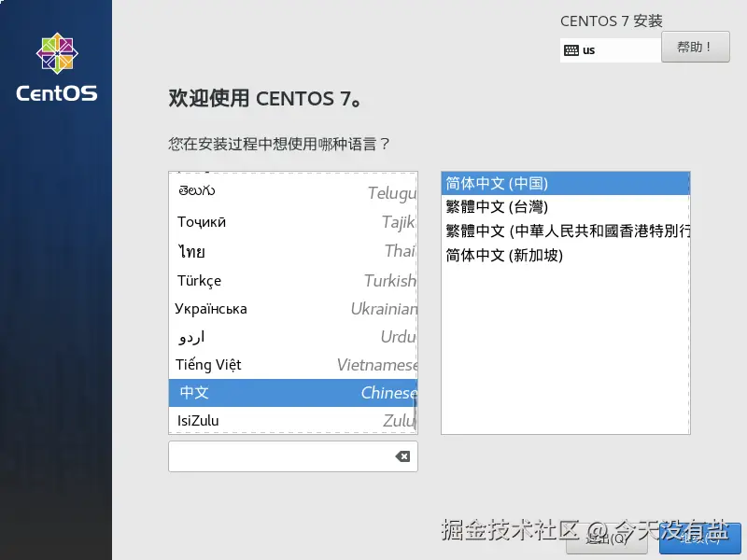Choose 繁體中文 (台灣) locale
The image size is (747, 560).
pos(566,206)
